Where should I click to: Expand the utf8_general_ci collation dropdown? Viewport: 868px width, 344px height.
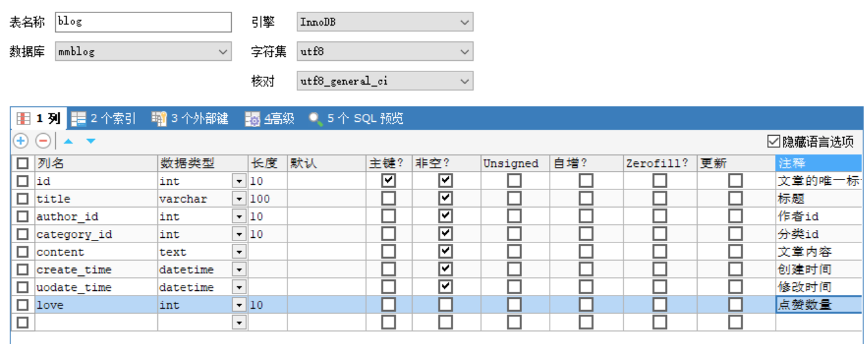464,81
